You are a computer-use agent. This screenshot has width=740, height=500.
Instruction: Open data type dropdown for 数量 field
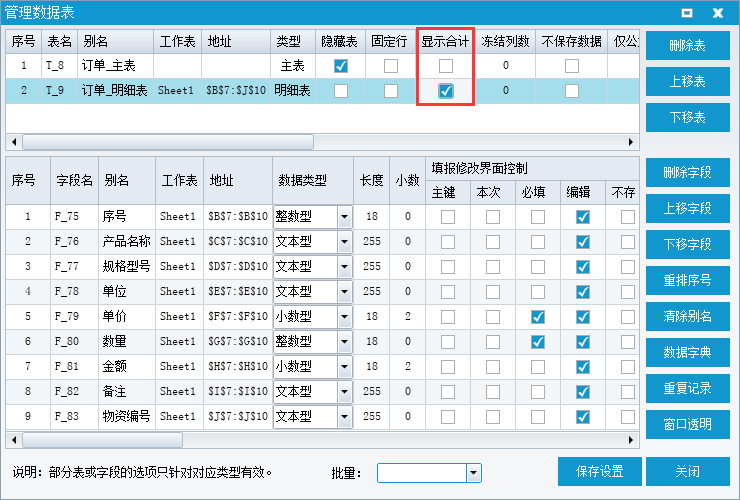coord(345,342)
